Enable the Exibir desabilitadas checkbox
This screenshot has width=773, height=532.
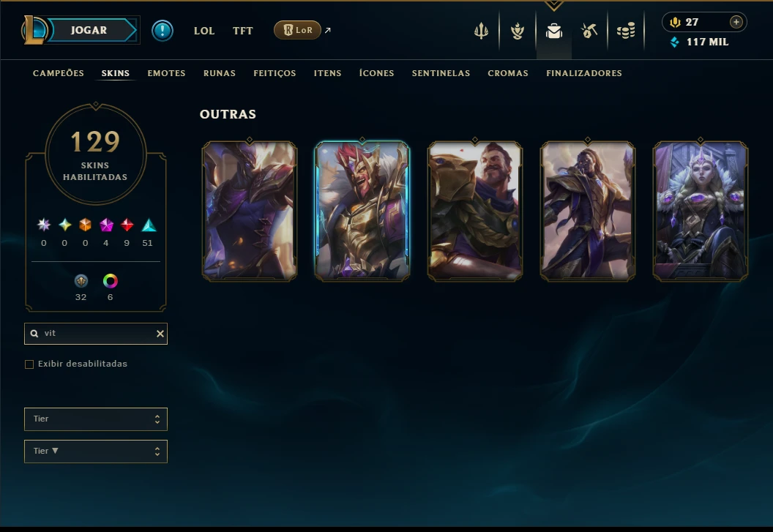coord(29,364)
